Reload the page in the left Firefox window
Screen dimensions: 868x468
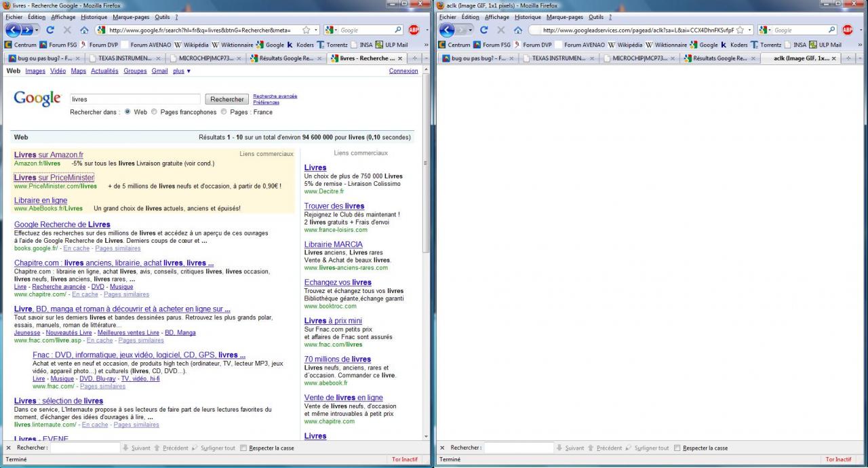point(50,30)
